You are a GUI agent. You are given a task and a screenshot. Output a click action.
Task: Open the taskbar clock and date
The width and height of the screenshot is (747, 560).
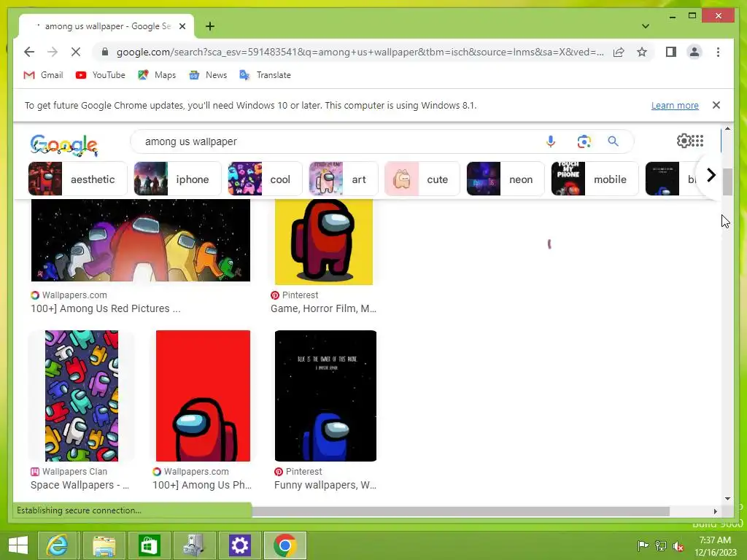tap(715, 546)
